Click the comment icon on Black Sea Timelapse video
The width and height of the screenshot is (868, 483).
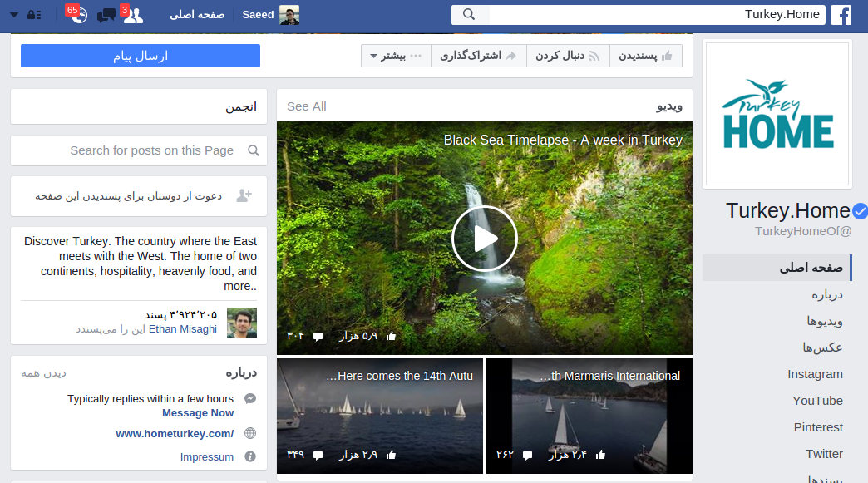(x=318, y=337)
